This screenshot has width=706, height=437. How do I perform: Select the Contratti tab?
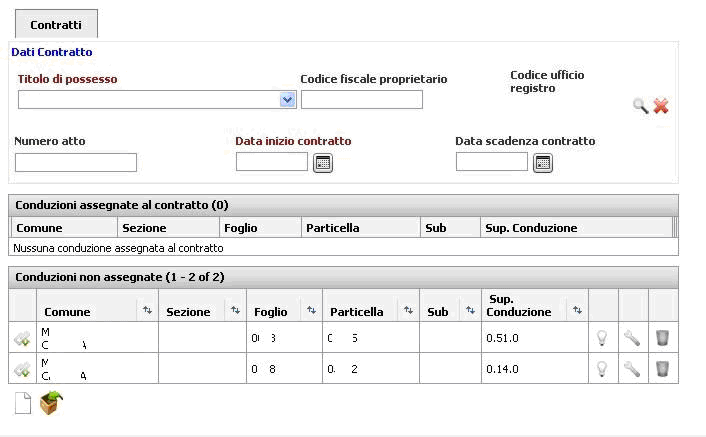[x=56, y=24]
